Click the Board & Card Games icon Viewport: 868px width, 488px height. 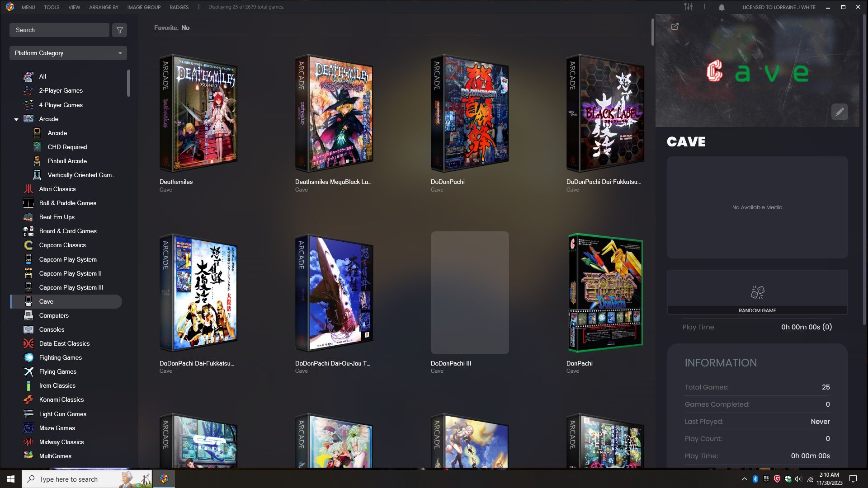(x=28, y=231)
